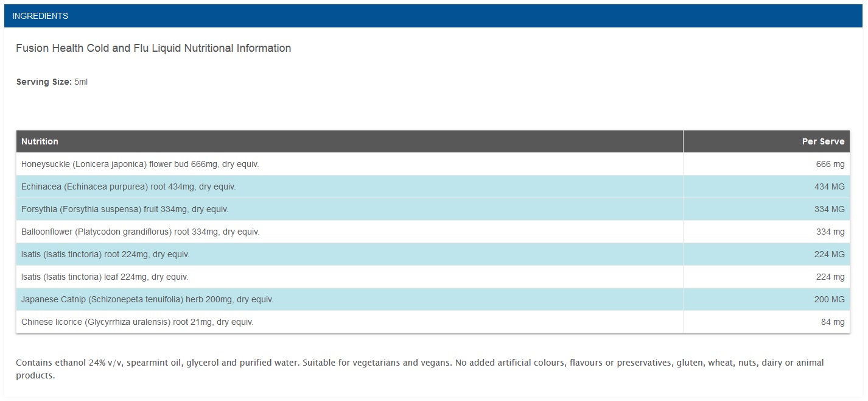Image resolution: width=868 pixels, height=401 pixels.
Task: Select the Honeysuckle flower bud row text
Action: point(141,164)
